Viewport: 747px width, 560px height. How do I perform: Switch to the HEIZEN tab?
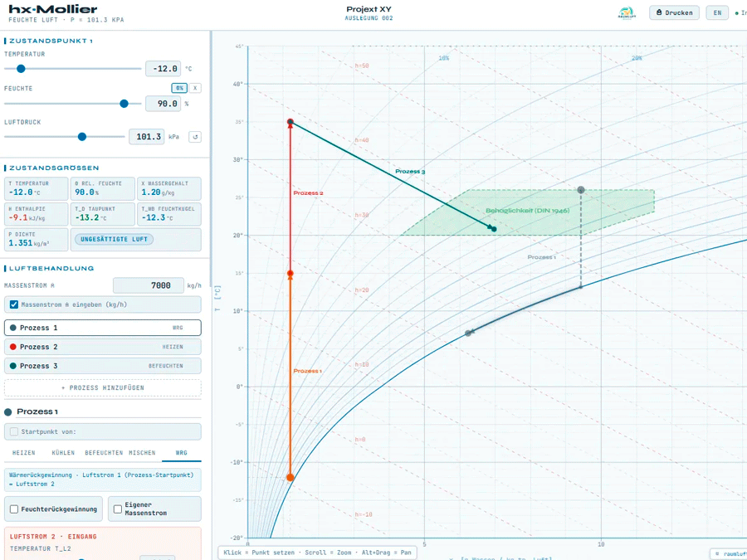click(x=24, y=453)
